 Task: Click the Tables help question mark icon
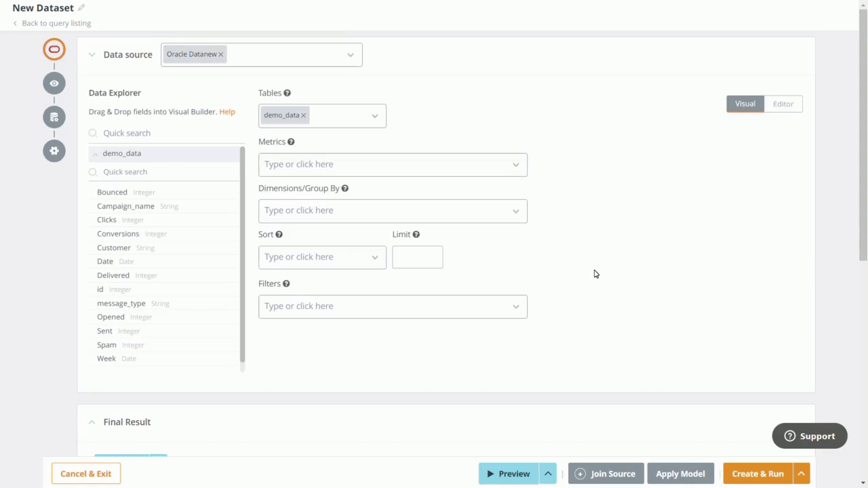[x=287, y=93]
